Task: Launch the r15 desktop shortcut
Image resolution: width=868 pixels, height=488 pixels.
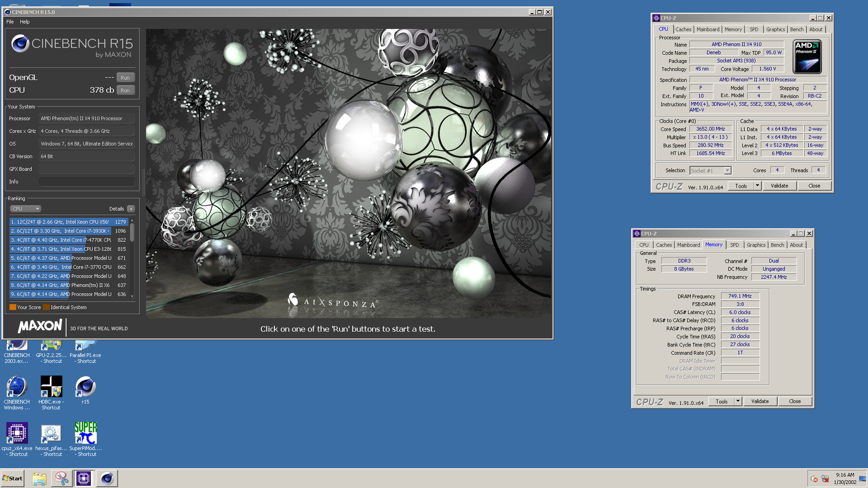Action: pos(85,390)
